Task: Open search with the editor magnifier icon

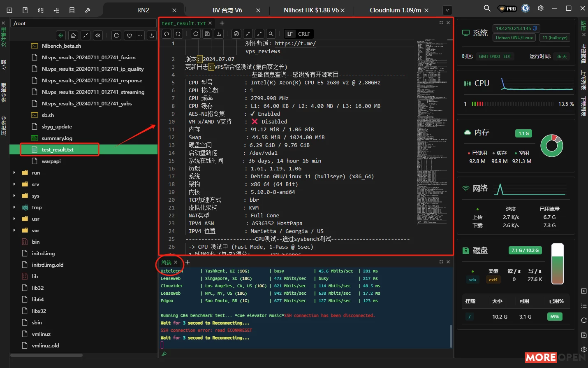Action: [x=271, y=34]
